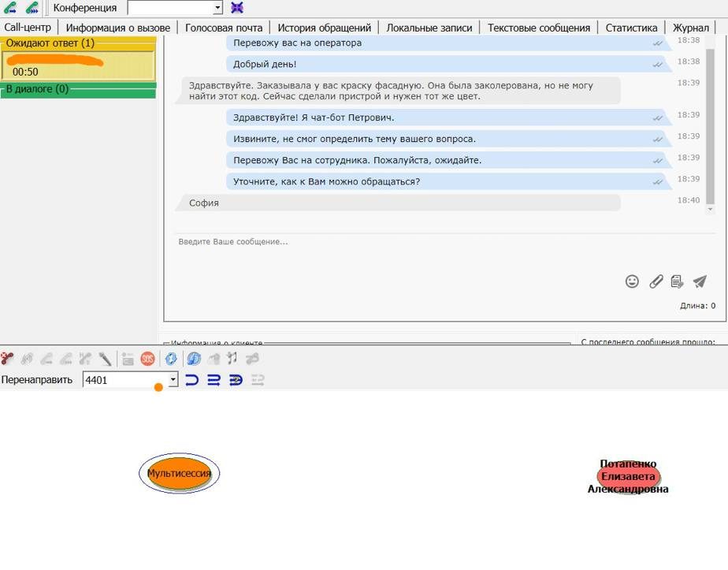Send message with paper plane icon
728x570 pixels.
point(700,281)
